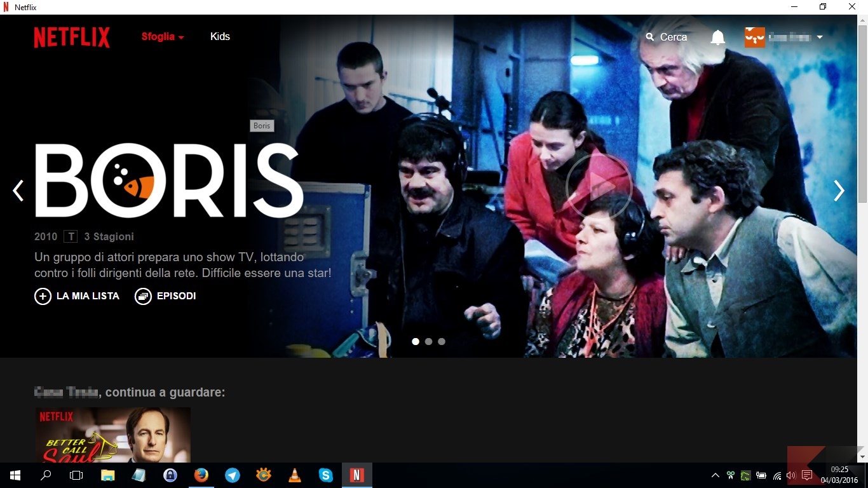Expand the profile account menu arrow
Image resolution: width=868 pixels, height=488 pixels.
click(820, 37)
